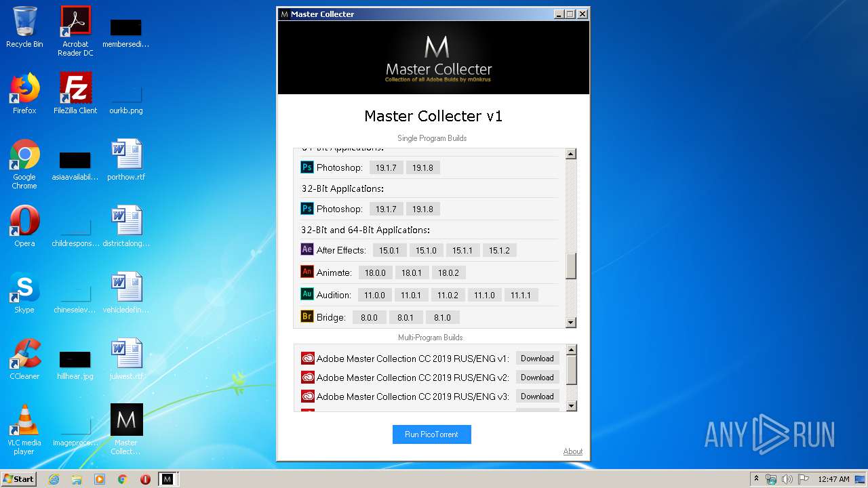The width and height of the screenshot is (868, 488).
Task: Open Skype desktop shortcut
Action: point(24,293)
